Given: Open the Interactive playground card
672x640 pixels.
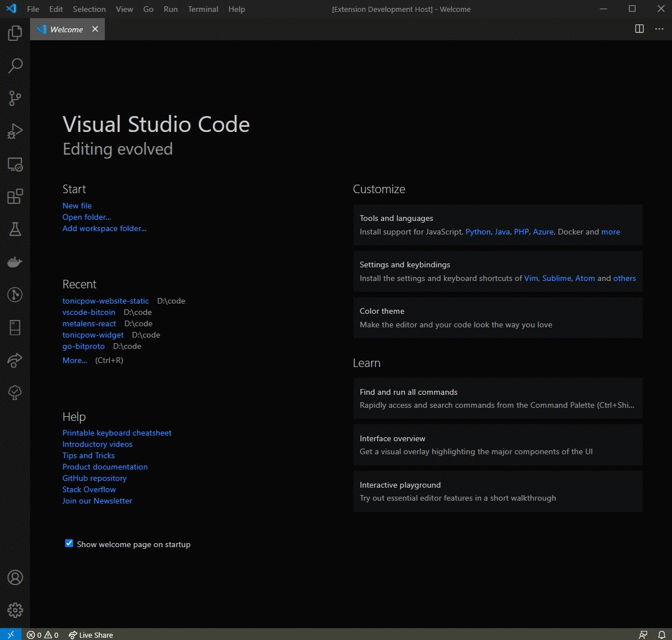Looking at the screenshot, I should [x=497, y=492].
